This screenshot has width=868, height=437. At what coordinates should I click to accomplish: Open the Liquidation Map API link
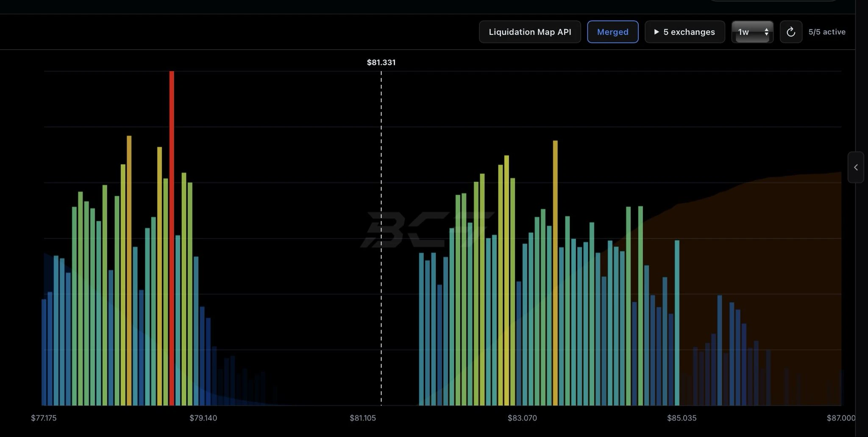(x=530, y=32)
